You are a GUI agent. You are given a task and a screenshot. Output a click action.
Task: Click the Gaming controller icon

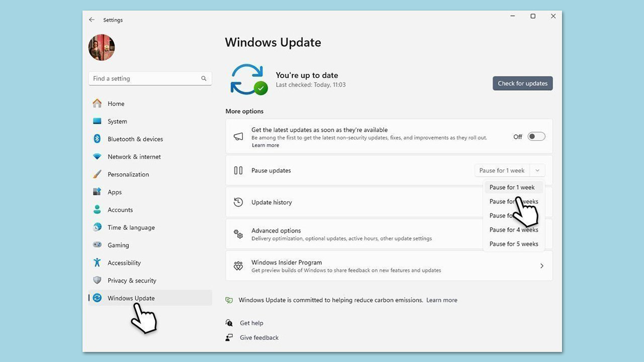97,245
